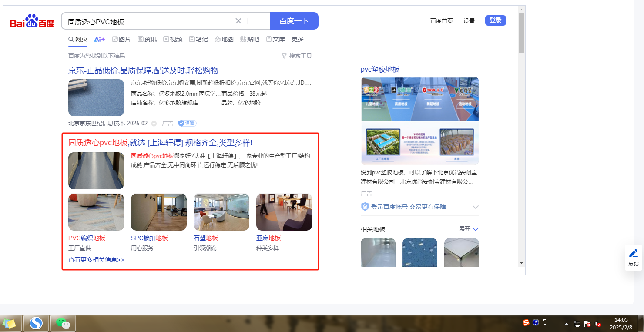Switch to the 资讯 search tab
Viewport: 644px width, 332px height.
click(x=147, y=39)
